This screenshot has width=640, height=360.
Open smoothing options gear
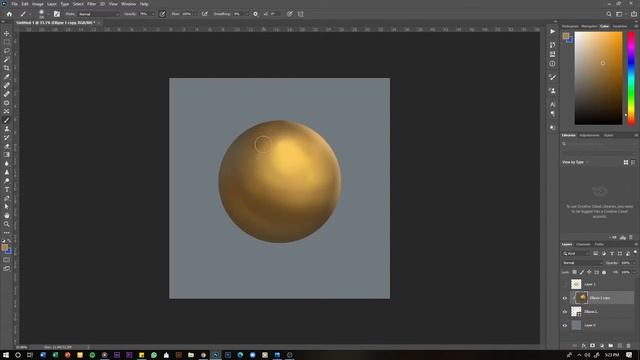256,14
